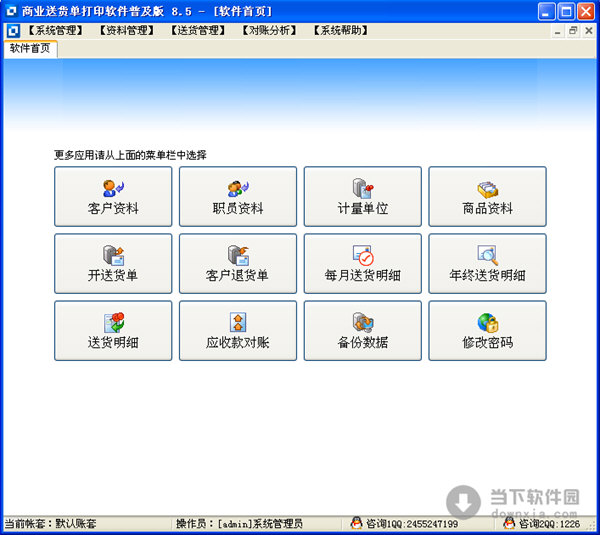Close the inner 软件首页 child window
The image size is (600, 535).
[x=589, y=31]
